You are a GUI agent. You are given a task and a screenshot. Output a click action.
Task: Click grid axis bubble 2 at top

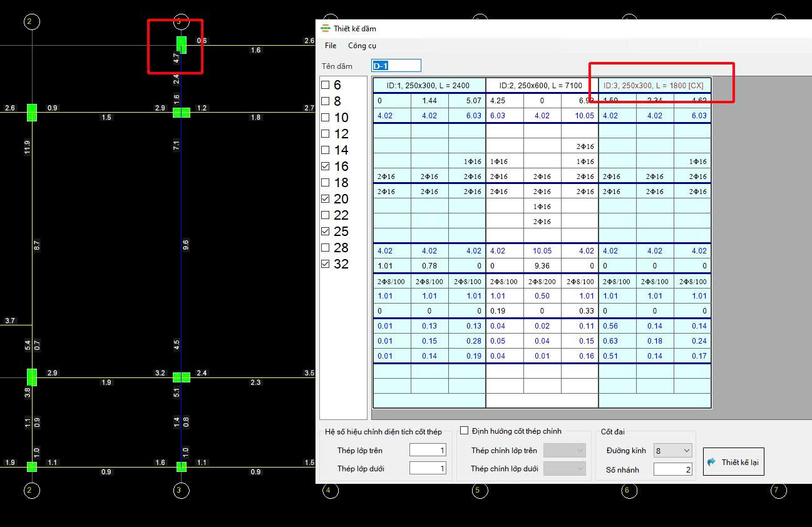click(31, 22)
